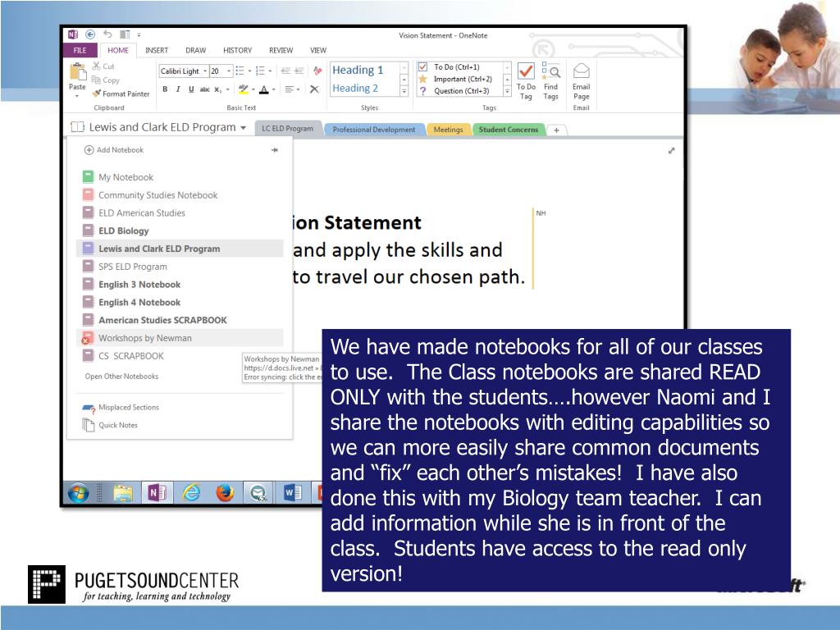Open the bullet list style dropdown arrow
The image size is (840, 630).
[x=249, y=71]
